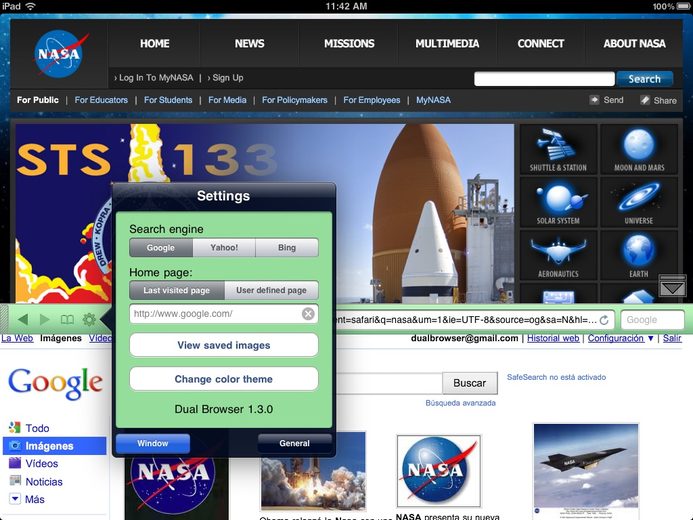Click La Web link
This screenshot has height=520, width=693.
(x=17, y=338)
